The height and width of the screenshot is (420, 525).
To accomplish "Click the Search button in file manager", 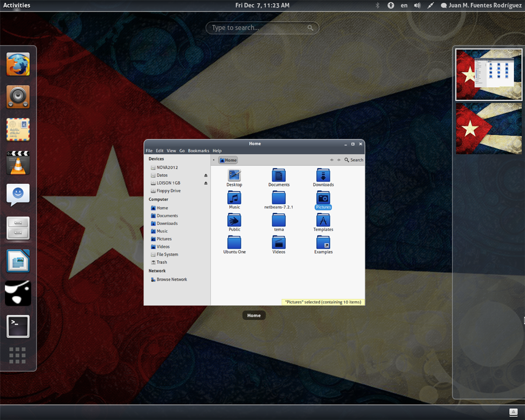I will click(354, 160).
